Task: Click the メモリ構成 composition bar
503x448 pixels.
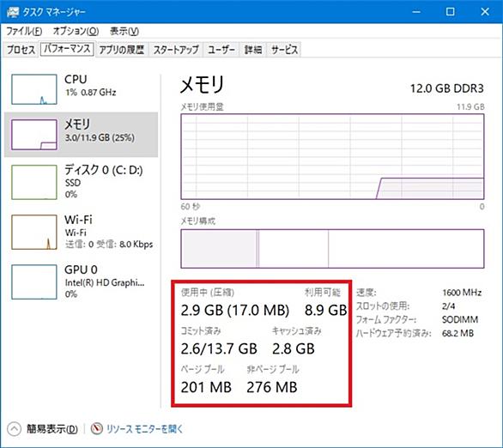Action: coord(332,249)
